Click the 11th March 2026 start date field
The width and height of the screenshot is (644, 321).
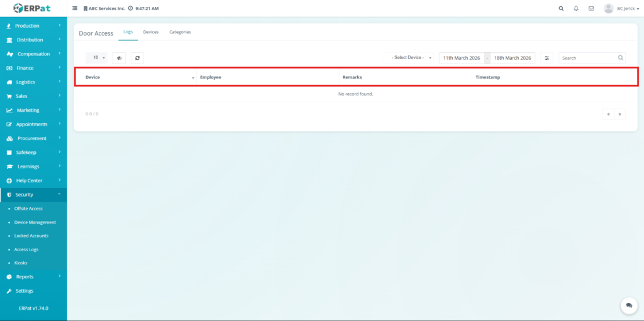[461, 58]
